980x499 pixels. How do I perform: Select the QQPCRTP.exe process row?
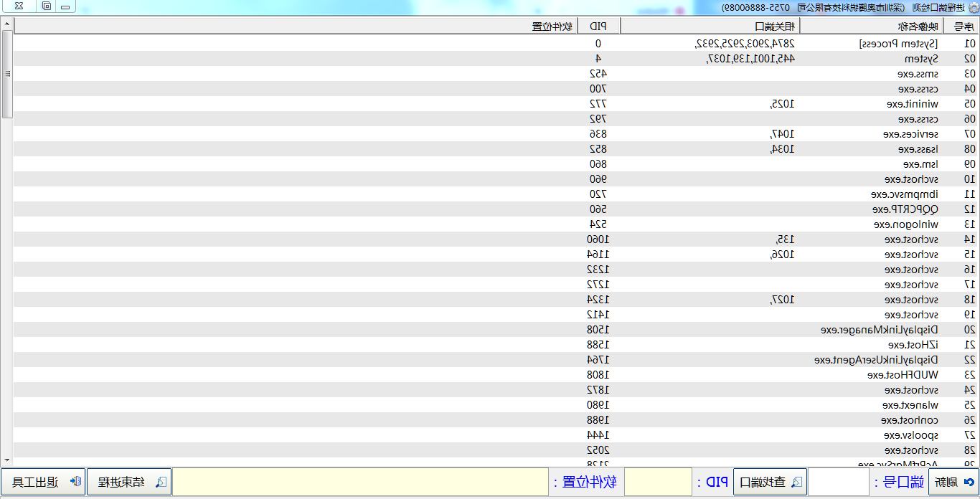905,209
